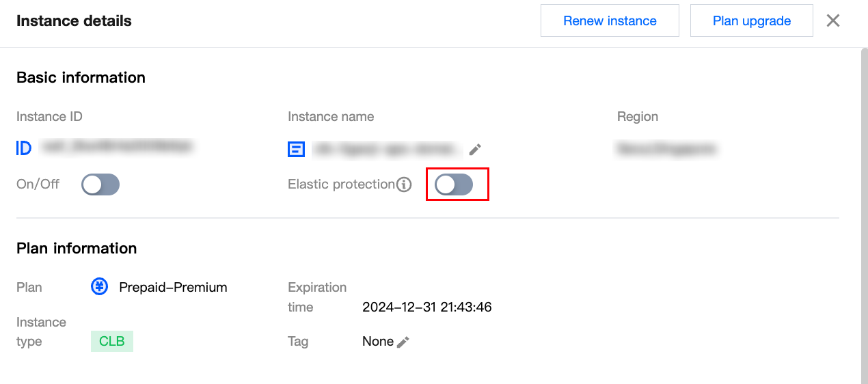Click the vertical scrollbar on the right
Screen dimensions: 868x384
click(864, 205)
